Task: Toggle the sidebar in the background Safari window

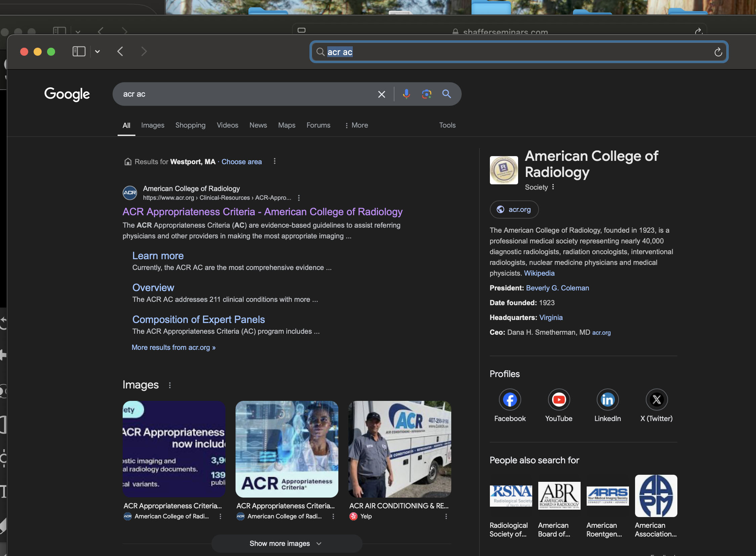Action: (59, 31)
